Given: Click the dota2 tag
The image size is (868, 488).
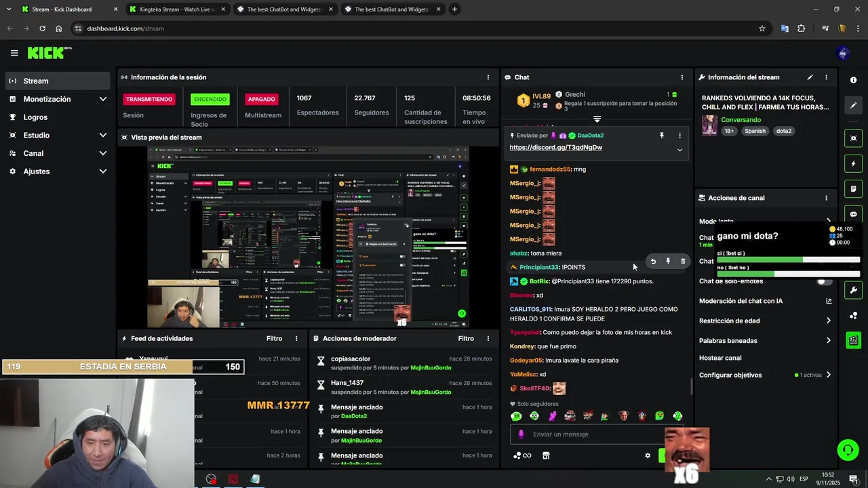Looking at the screenshot, I should click(784, 131).
